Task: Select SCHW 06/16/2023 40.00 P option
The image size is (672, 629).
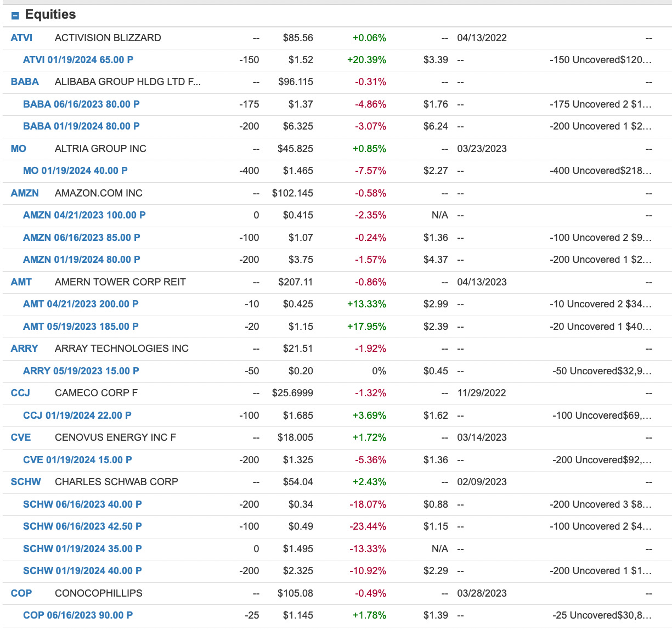Action: click(82, 504)
